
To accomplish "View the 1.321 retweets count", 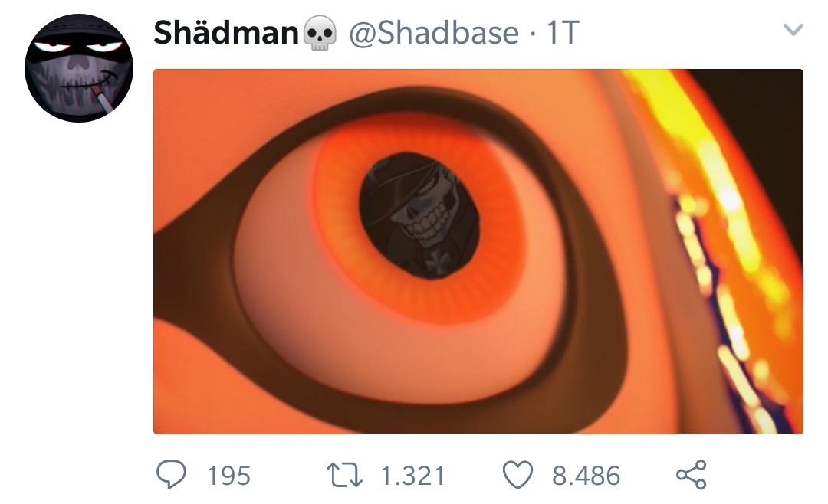I will [x=413, y=476].
